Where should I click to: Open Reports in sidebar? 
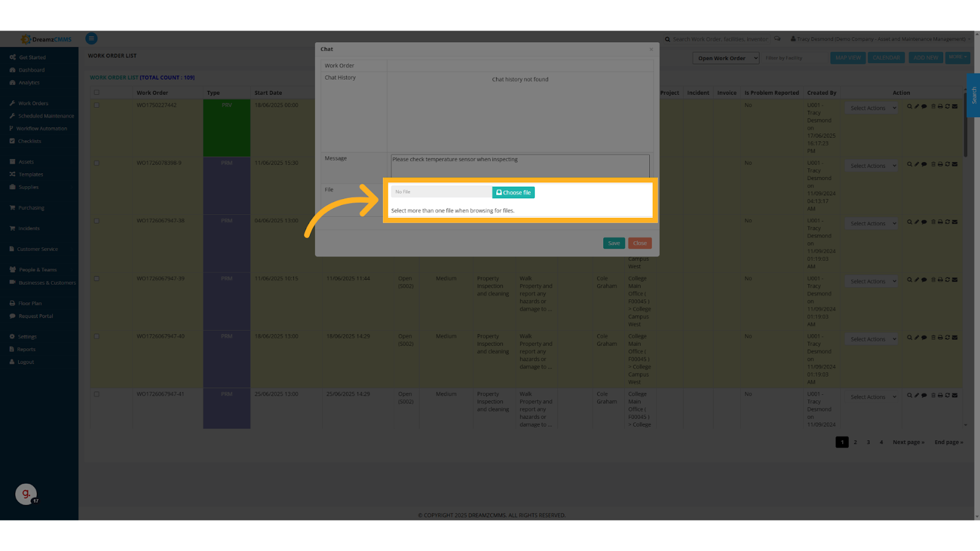click(x=22, y=350)
